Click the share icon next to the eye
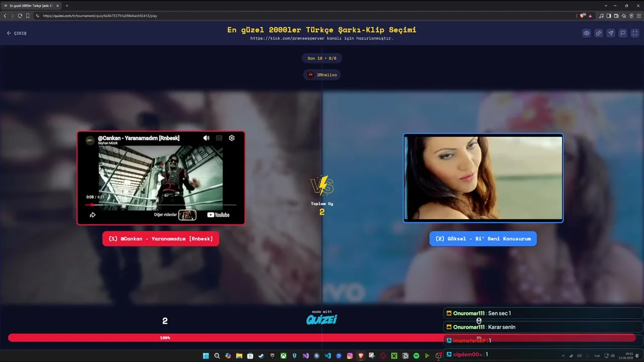Viewport: 644px width, 362px height. click(x=599, y=33)
